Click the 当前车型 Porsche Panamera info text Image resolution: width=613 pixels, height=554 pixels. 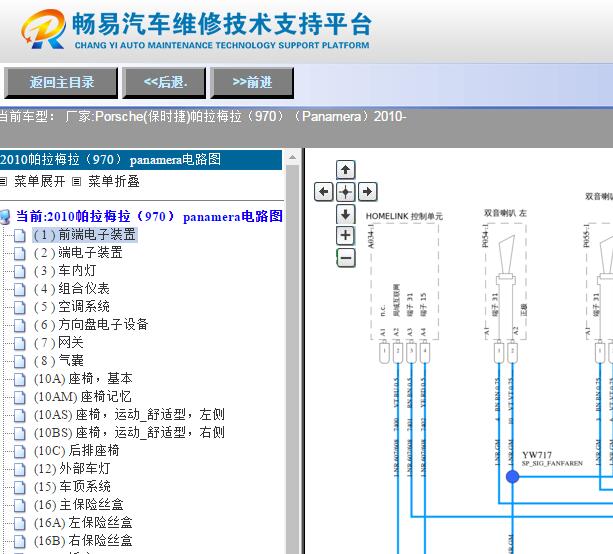pyautogui.click(x=203, y=117)
